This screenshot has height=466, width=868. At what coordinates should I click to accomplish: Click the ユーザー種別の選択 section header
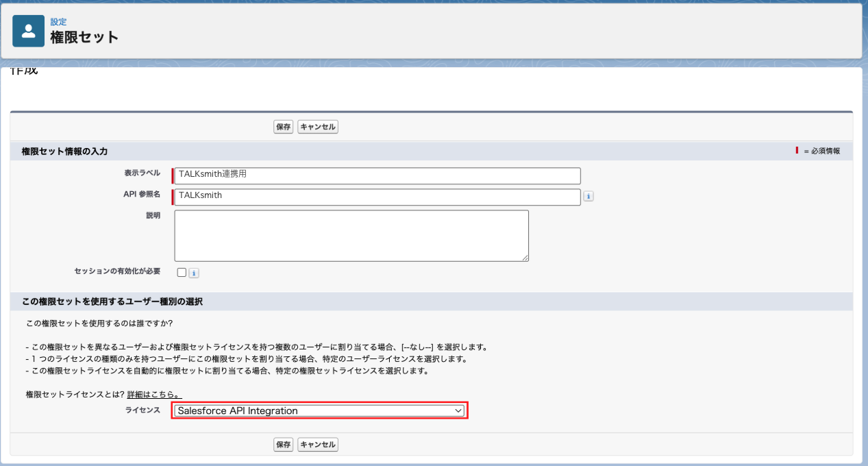[x=112, y=302]
